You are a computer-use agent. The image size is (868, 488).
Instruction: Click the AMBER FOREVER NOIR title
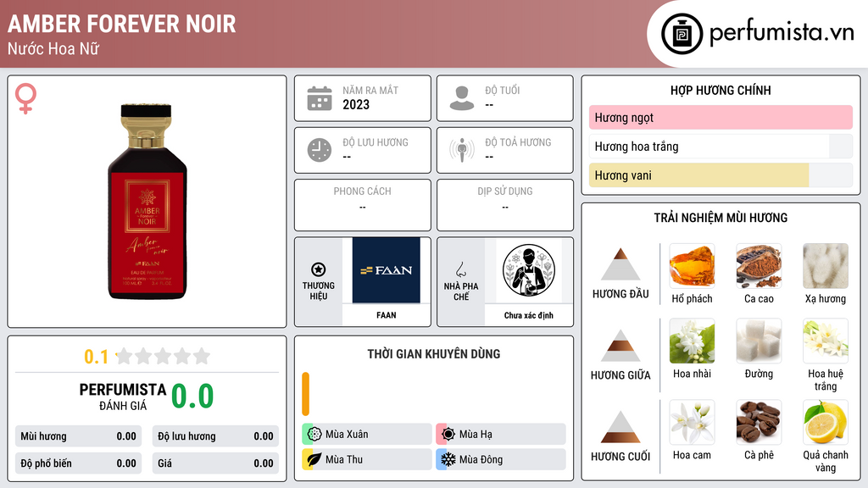pos(122,24)
